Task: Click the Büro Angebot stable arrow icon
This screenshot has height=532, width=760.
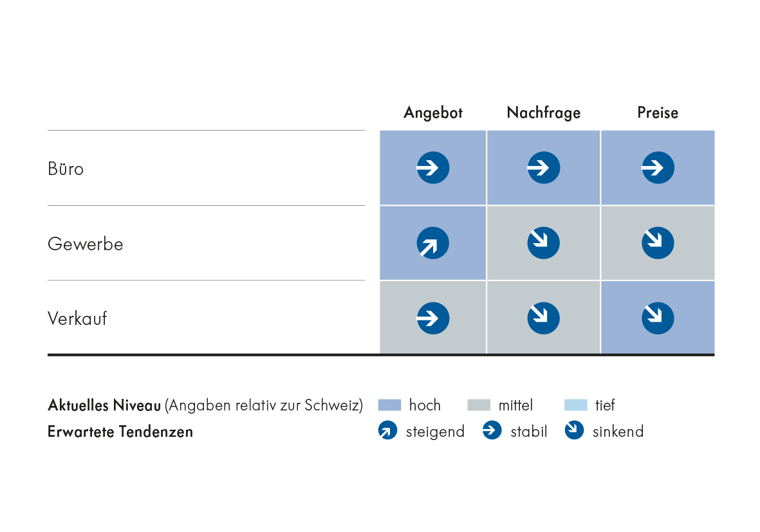Action: (433, 169)
